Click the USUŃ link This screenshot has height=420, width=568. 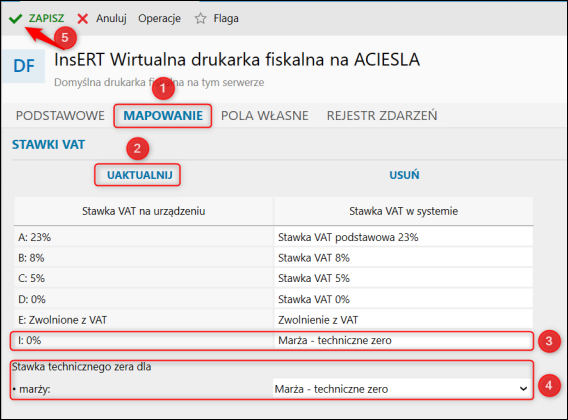pos(404,175)
